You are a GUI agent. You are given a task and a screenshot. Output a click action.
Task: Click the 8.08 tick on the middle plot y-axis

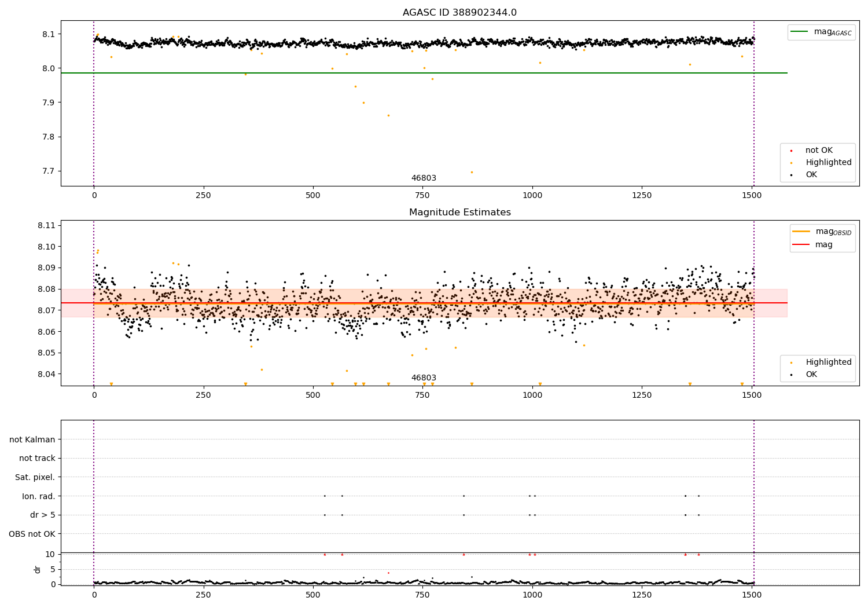pos(46,289)
